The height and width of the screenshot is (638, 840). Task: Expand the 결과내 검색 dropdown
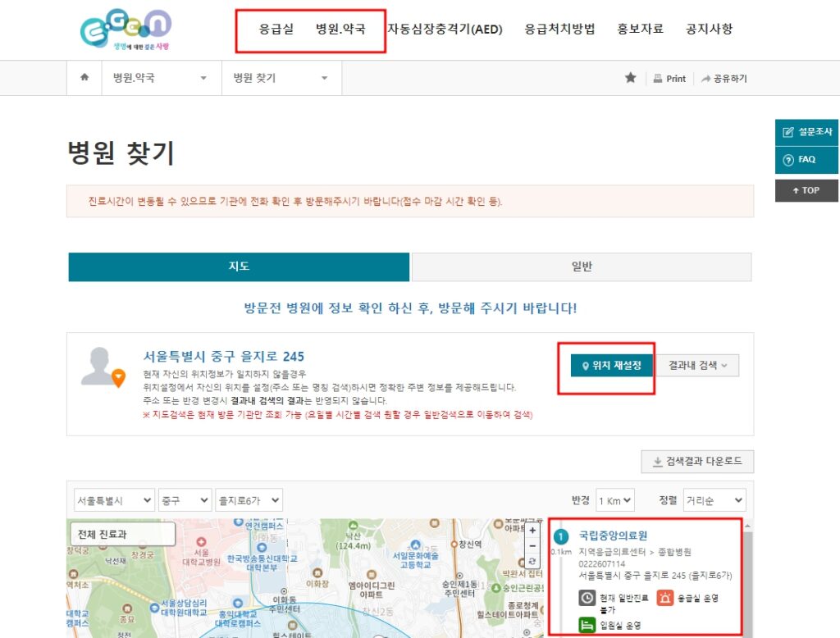click(697, 366)
